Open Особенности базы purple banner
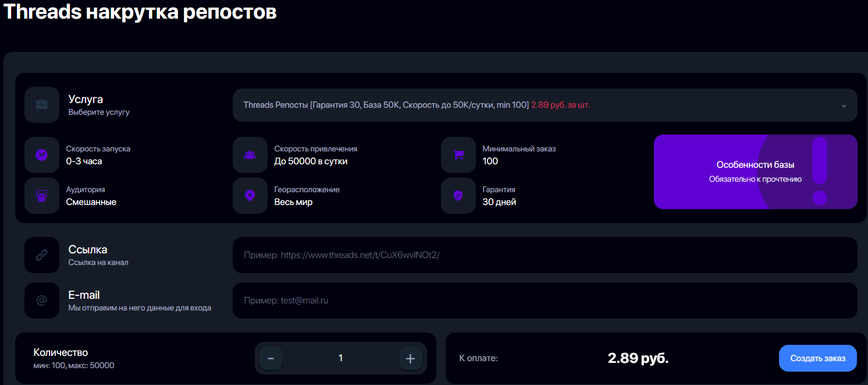 tap(756, 172)
